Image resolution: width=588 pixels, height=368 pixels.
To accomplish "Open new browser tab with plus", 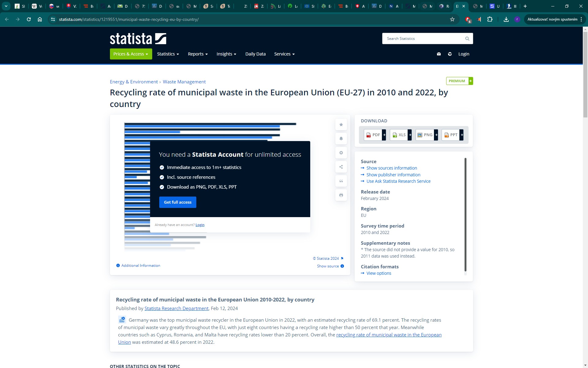I will (x=525, y=6).
